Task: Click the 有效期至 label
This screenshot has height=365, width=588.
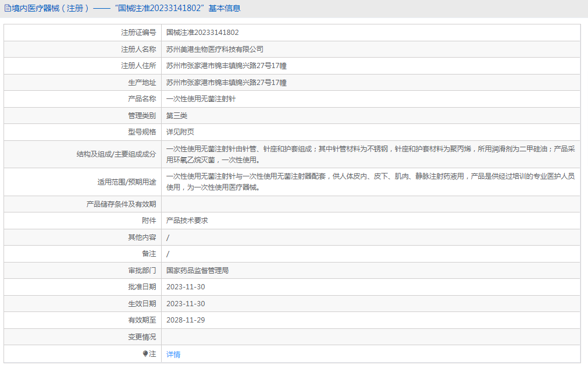Action: coord(142,320)
